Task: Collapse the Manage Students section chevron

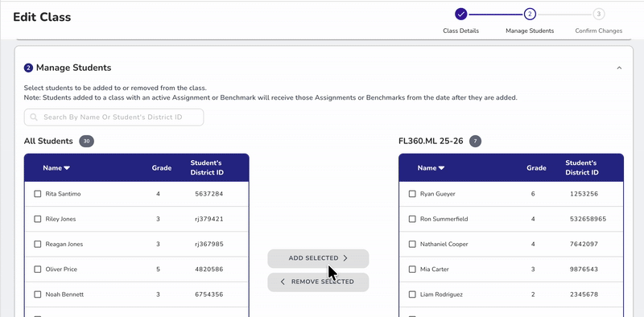Action: (619, 68)
